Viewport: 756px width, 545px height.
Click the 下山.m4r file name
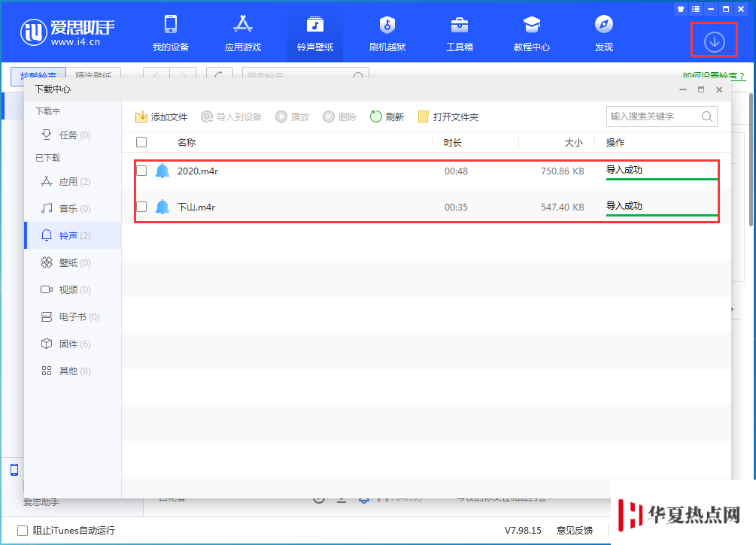pyautogui.click(x=196, y=207)
